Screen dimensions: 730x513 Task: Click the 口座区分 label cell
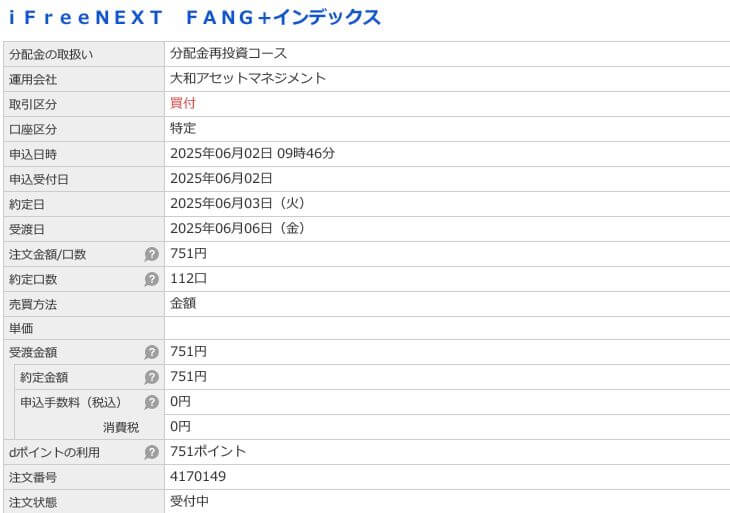84,129
